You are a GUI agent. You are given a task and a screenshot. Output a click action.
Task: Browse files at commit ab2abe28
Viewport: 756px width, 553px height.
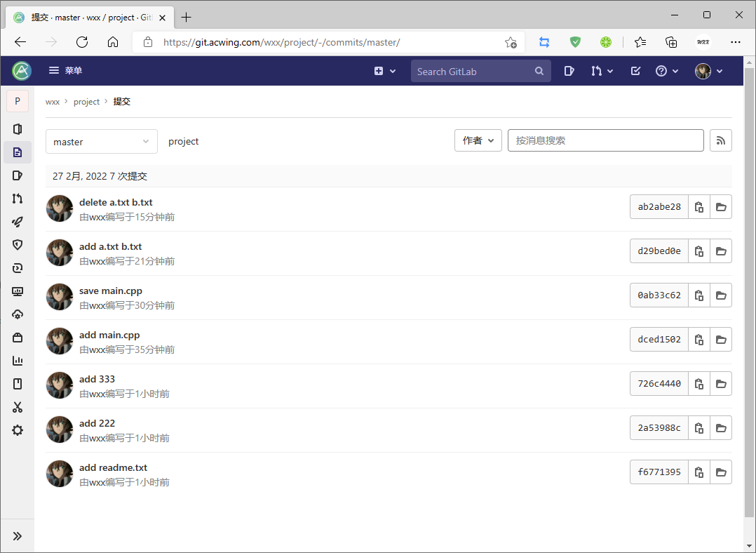(x=721, y=206)
